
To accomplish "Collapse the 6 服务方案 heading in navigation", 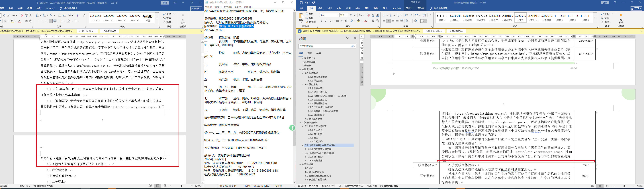I will click(x=300, y=69).
